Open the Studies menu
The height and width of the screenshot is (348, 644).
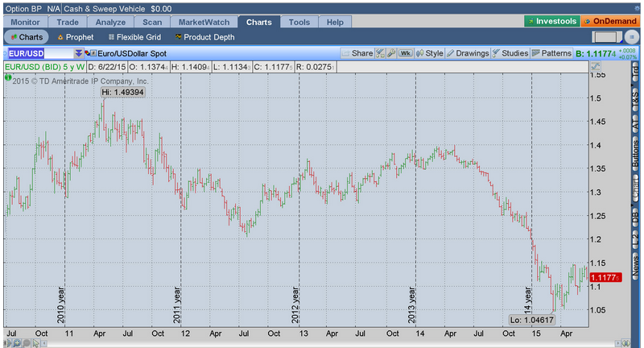510,53
